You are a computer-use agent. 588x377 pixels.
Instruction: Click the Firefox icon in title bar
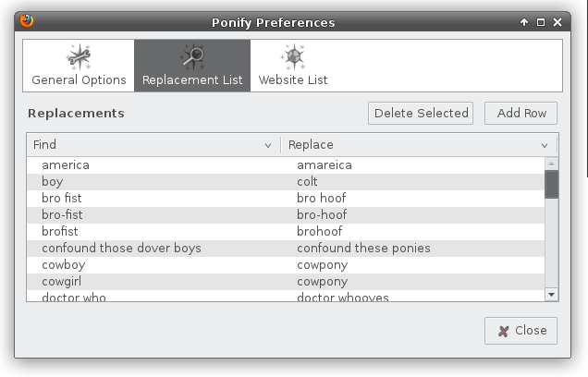[27, 21]
